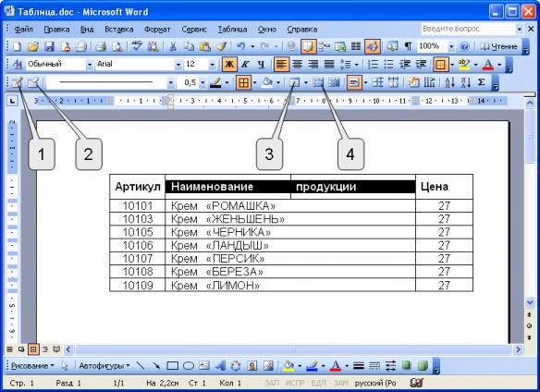Click the Чтение reading mode button

click(x=499, y=46)
